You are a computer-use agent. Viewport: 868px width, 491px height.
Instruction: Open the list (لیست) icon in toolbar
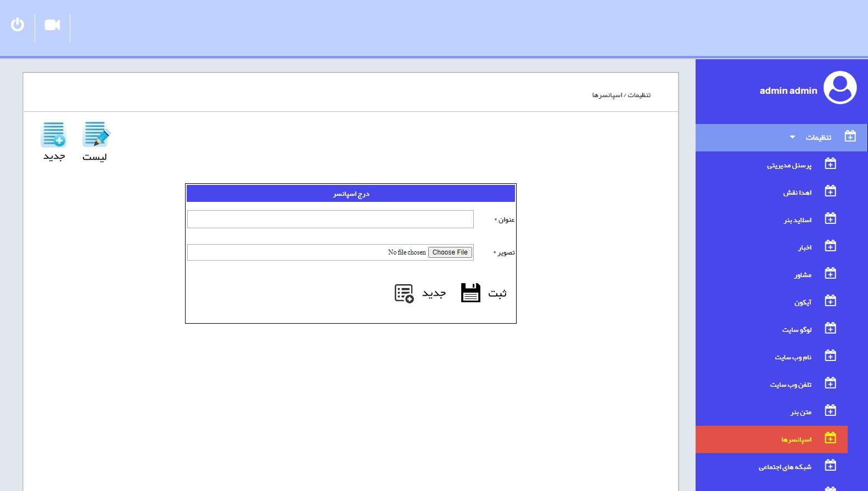pos(96,134)
